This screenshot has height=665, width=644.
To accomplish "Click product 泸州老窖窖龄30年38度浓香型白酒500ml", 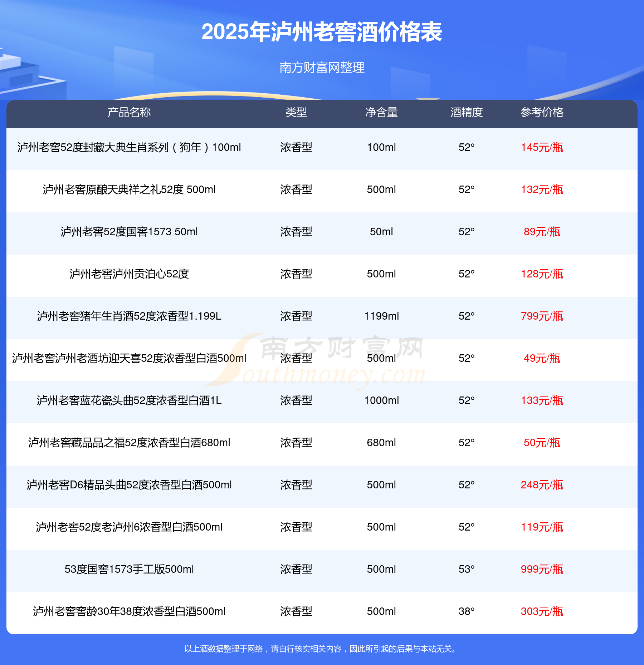I will [129, 611].
